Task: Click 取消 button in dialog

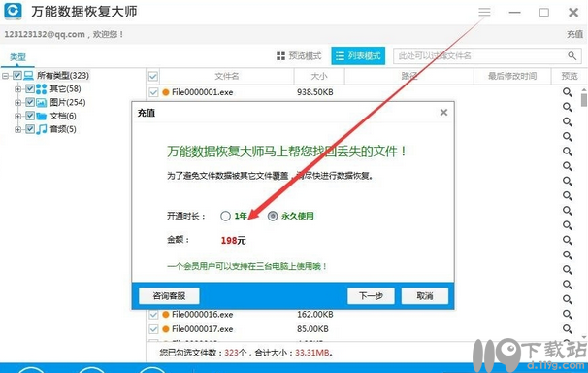Action: click(x=424, y=296)
